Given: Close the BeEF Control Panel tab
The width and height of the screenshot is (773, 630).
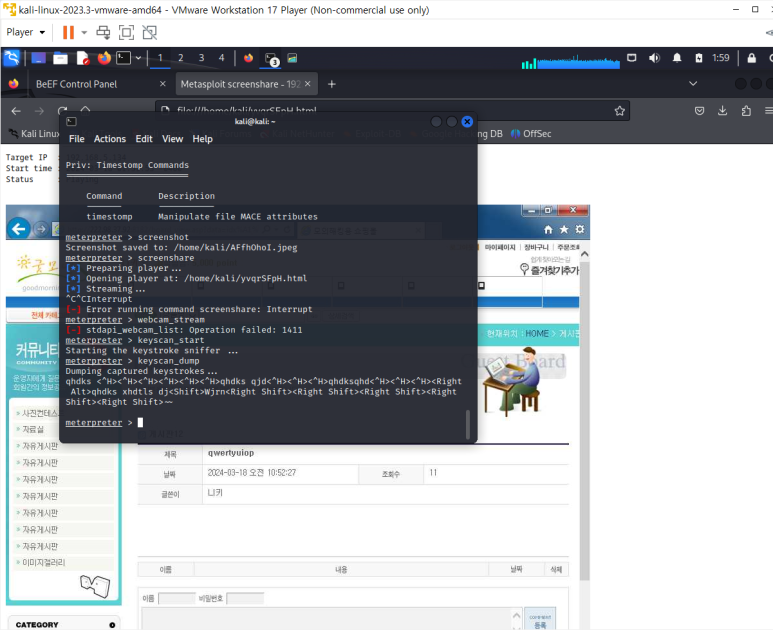Looking at the screenshot, I should point(163,84).
